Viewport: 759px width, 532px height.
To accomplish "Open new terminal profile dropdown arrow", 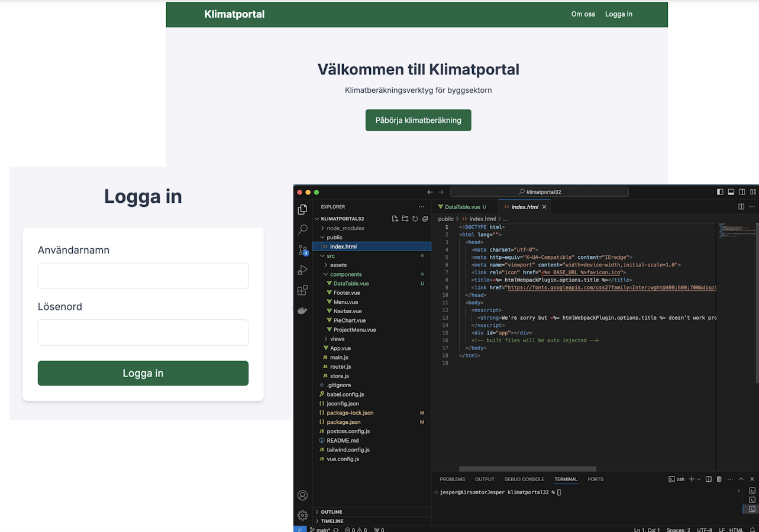I will [699, 479].
